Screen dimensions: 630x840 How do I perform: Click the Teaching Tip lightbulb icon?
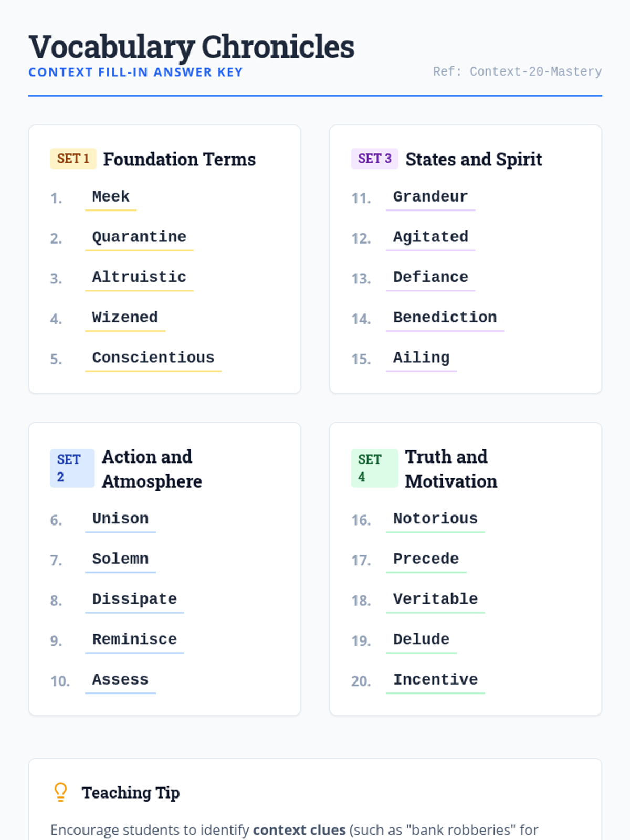60,792
